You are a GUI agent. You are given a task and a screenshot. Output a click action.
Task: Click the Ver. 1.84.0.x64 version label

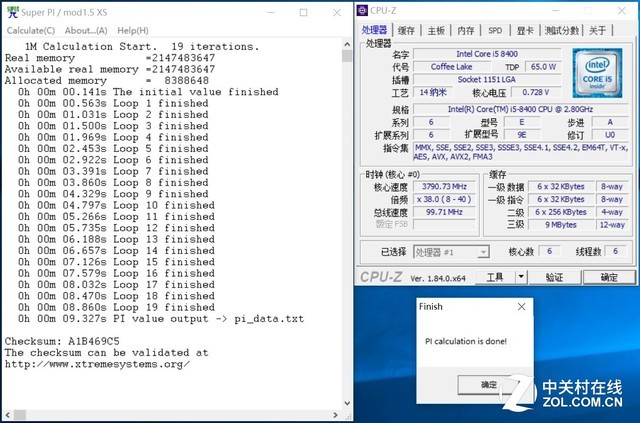click(438, 278)
